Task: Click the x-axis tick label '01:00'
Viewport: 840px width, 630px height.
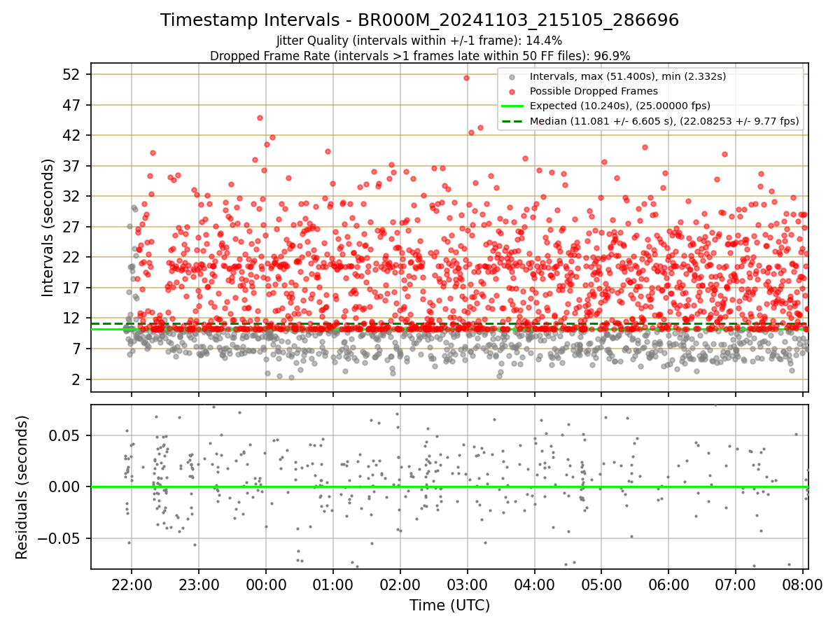Action: 332,584
